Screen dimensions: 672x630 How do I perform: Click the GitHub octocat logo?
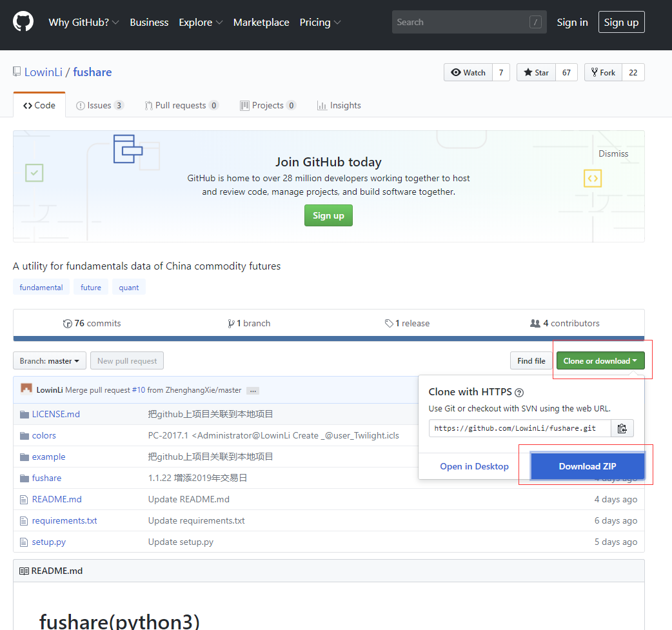tap(23, 22)
